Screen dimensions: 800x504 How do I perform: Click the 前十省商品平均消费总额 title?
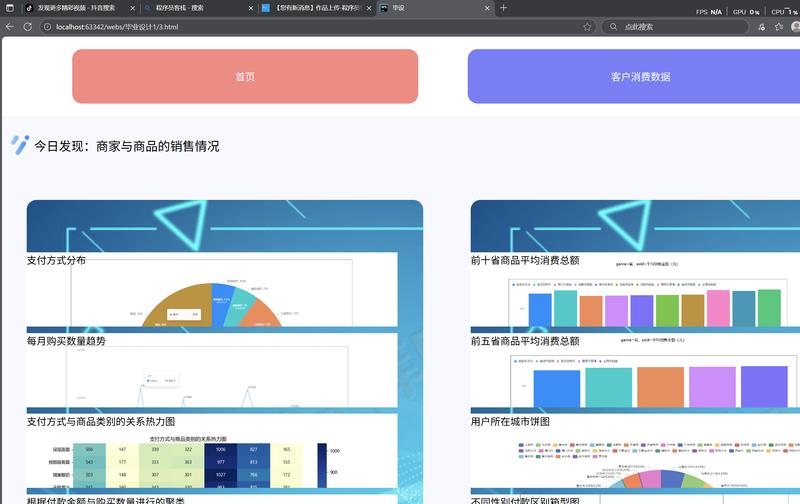pyautogui.click(x=525, y=260)
